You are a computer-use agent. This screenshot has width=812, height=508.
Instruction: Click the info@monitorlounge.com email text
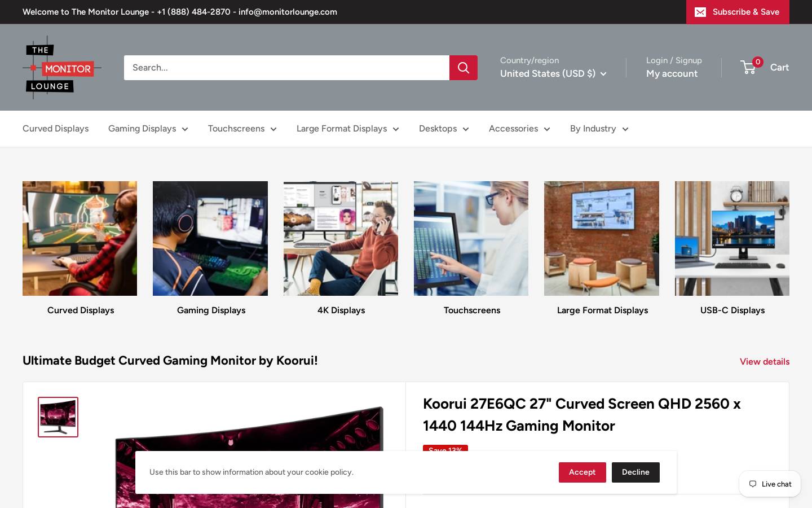pos(288,12)
